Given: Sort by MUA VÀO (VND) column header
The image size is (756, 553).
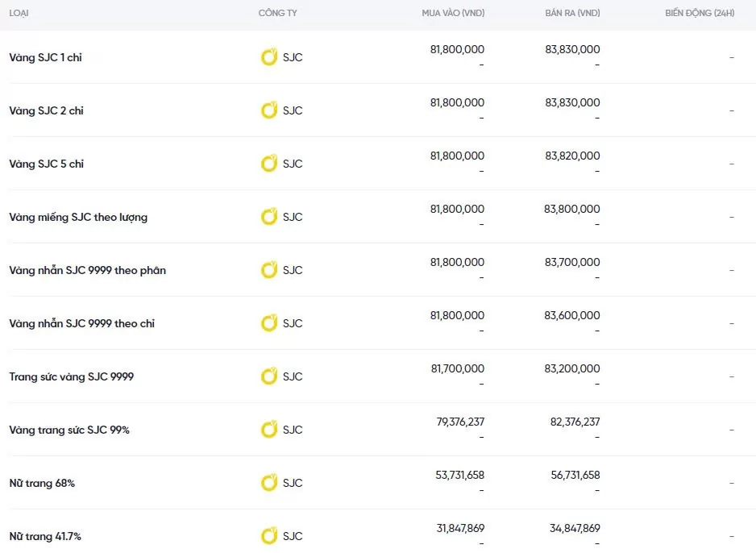Looking at the screenshot, I should tap(453, 14).
